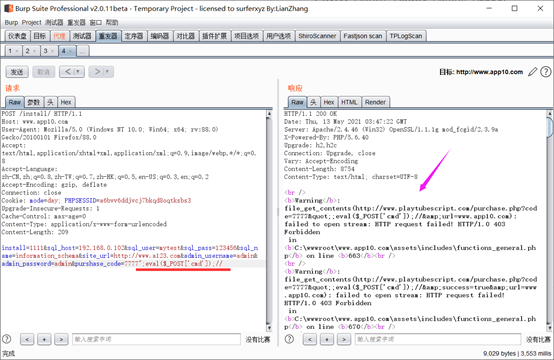Go back to previous request with < button
Viewport: 554px width, 360px height.
click(67, 72)
